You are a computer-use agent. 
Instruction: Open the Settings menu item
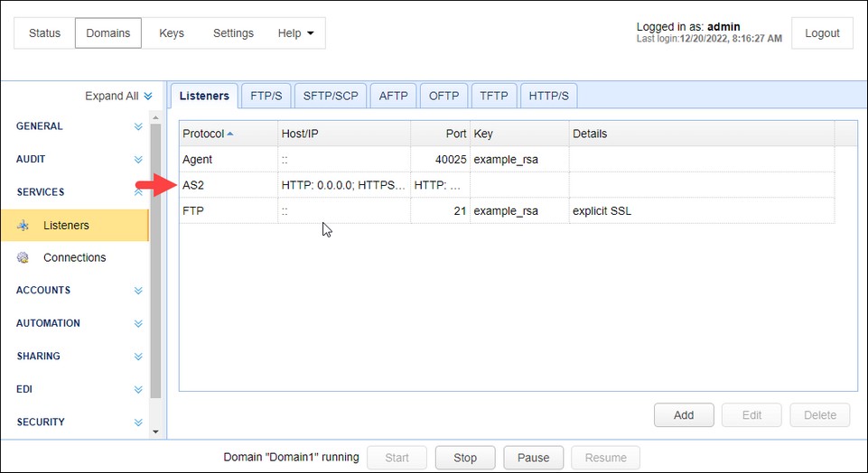(233, 33)
